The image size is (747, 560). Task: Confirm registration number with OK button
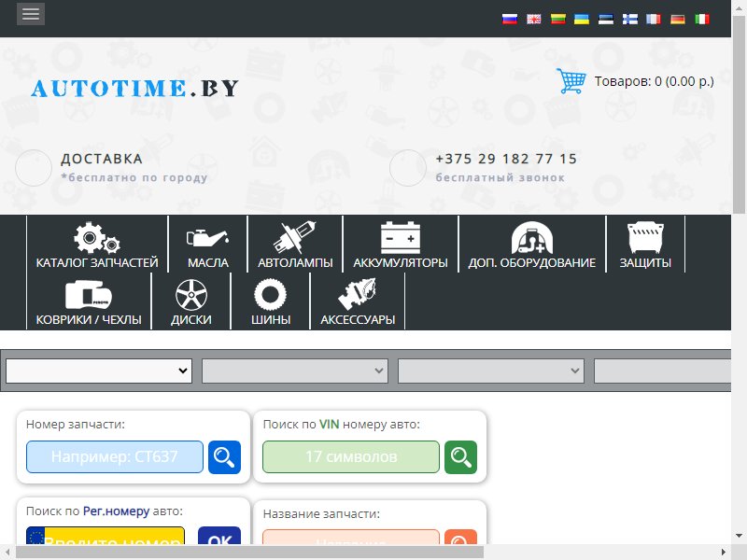click(x=219, y=536)
